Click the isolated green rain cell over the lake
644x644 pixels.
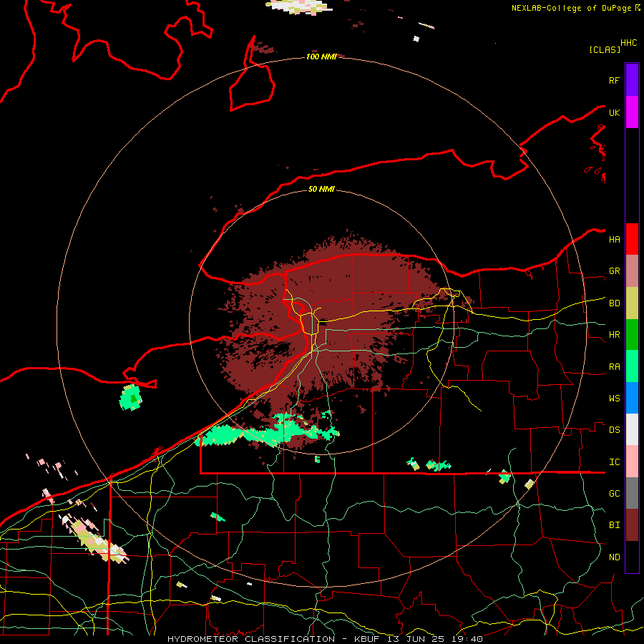point(131,398)
